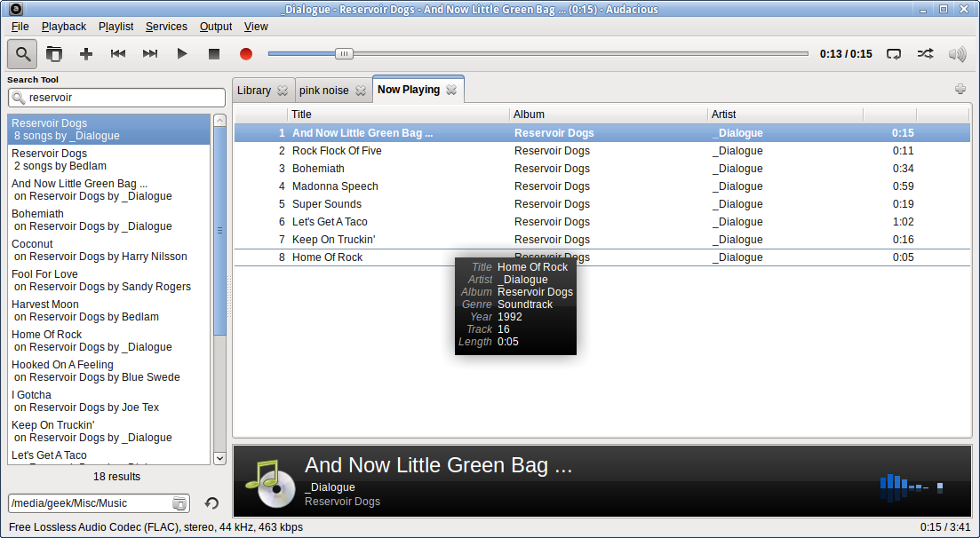The height and width of the screenshot is (538, 980).
Task: Select track 2 Rock Flock Of Five
Action: pos(602,151)
